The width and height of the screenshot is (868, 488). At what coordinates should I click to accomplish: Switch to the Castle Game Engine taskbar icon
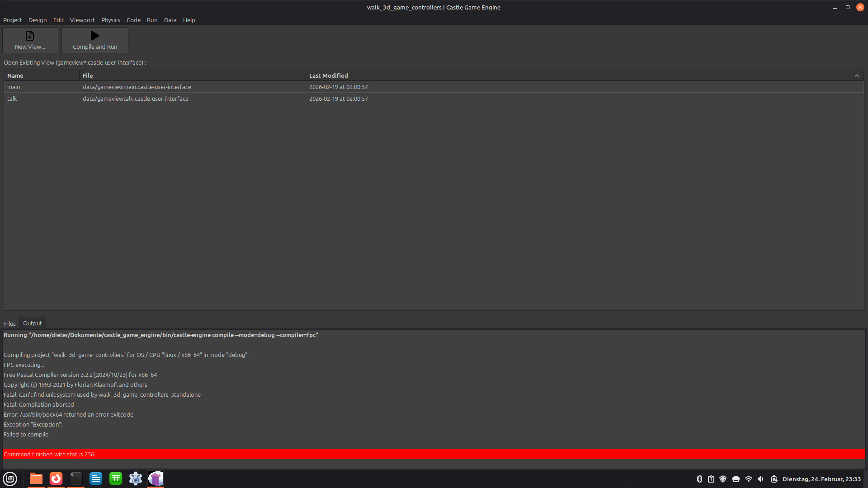click(156, 479)
